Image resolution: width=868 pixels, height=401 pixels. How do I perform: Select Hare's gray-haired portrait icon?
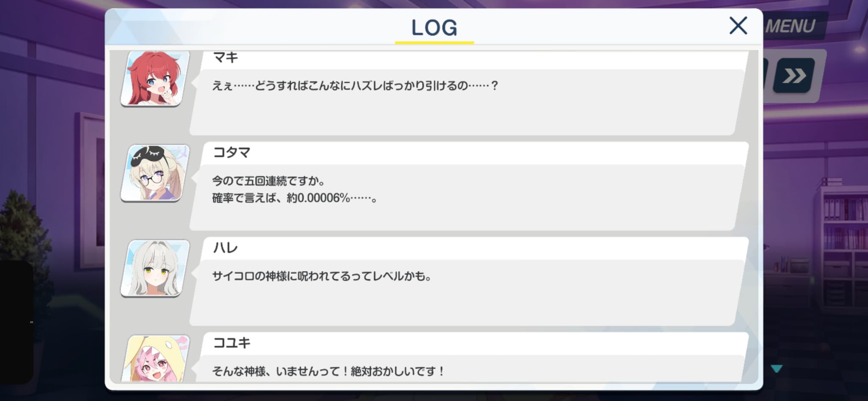coord(155,268)
